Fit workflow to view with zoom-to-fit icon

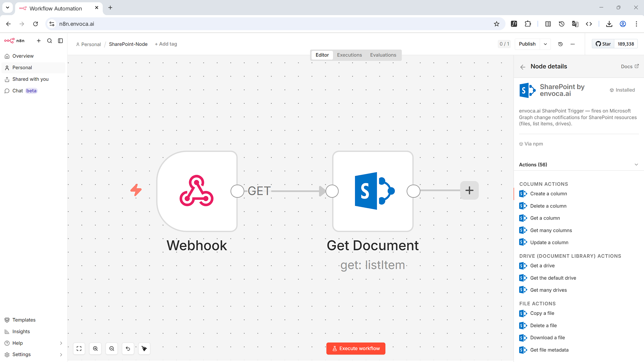pos(79,349)
